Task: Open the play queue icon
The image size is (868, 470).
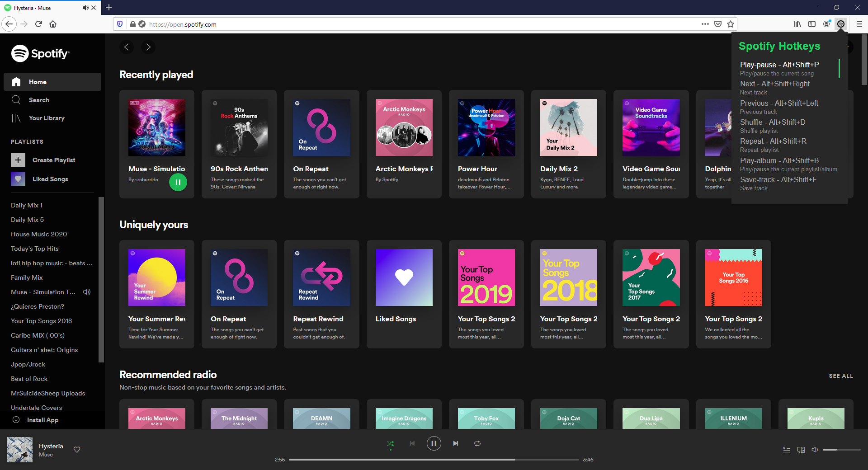Action: [787, 450]
